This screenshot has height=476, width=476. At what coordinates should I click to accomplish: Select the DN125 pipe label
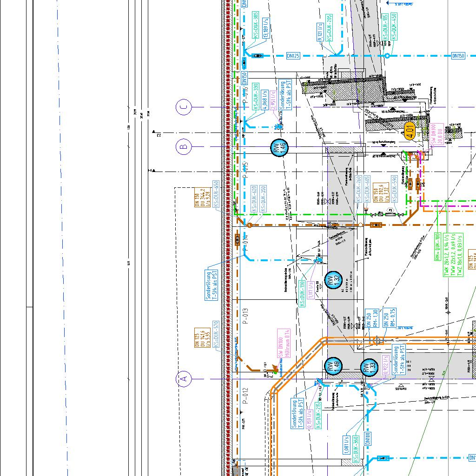tap(293, 56)
